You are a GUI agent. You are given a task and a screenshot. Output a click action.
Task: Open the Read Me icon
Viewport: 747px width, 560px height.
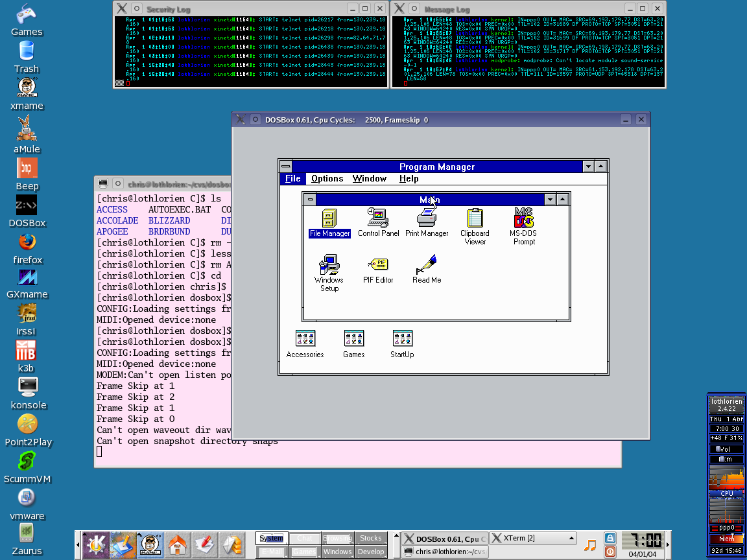427,270
